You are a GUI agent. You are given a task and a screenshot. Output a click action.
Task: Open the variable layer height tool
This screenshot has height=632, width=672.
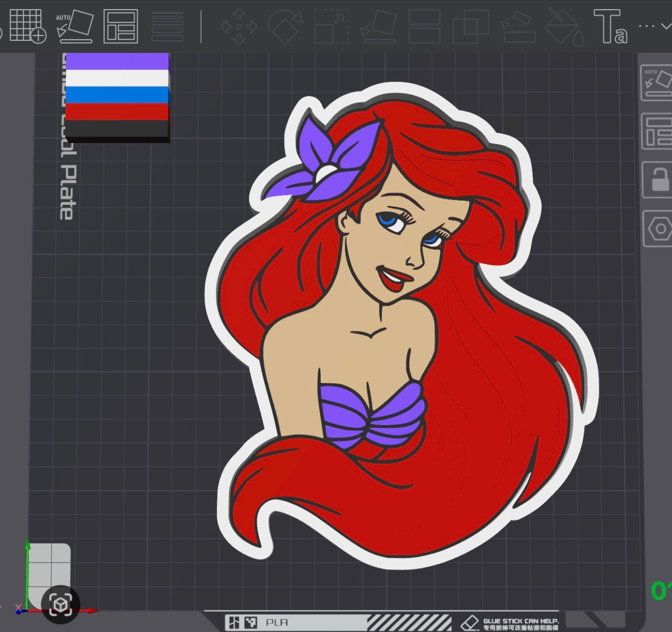167,26
